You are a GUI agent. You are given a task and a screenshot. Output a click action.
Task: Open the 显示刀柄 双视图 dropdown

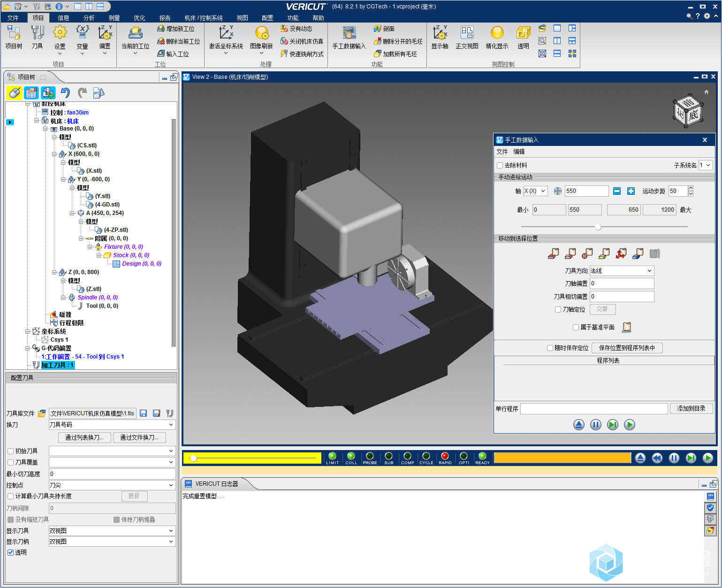click(112, 542)
